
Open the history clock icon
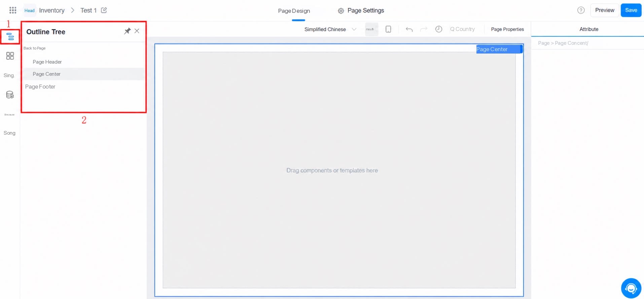[439, 29]
